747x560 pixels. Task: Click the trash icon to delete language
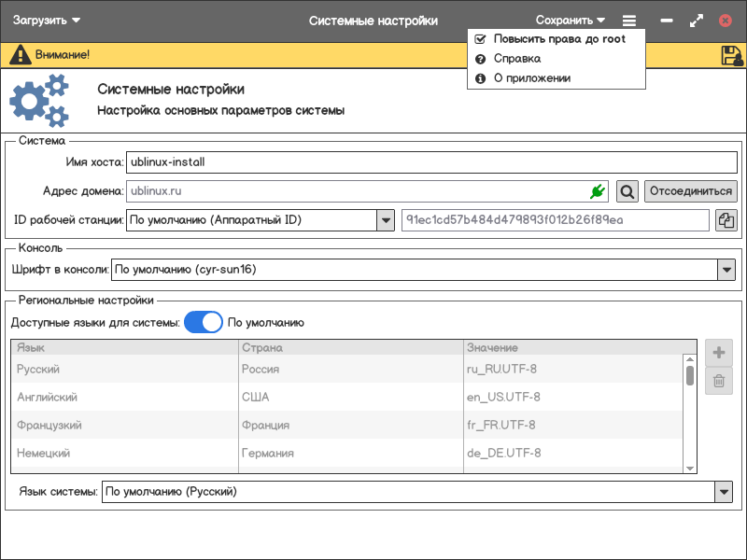coord(719,381)
